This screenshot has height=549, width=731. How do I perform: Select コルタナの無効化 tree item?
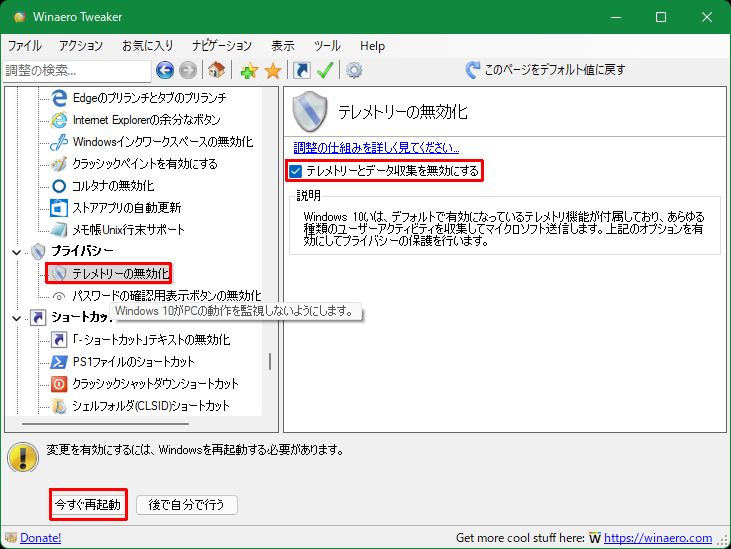point(113,186)
